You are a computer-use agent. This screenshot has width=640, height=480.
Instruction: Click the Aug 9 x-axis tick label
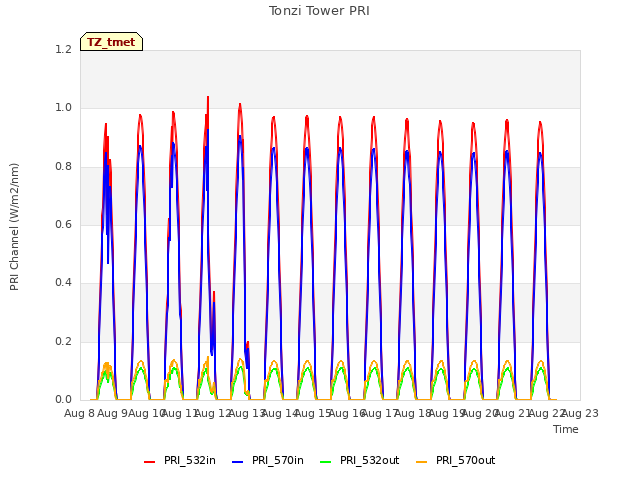pyautogui.click(x=113, y=413)
